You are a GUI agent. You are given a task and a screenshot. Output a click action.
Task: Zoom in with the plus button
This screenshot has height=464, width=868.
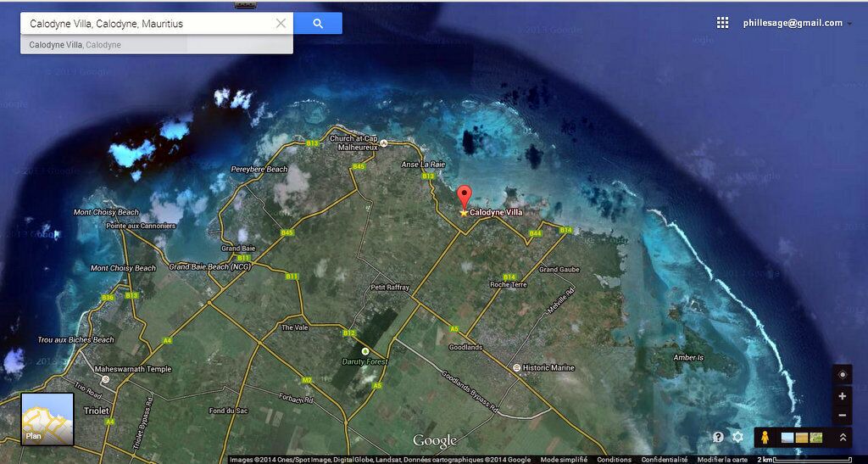coord(842,396)
